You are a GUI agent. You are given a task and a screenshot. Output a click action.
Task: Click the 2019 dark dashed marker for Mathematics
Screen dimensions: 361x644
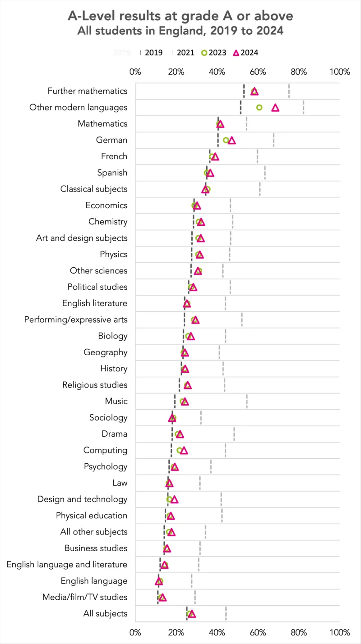click(218, 123)
